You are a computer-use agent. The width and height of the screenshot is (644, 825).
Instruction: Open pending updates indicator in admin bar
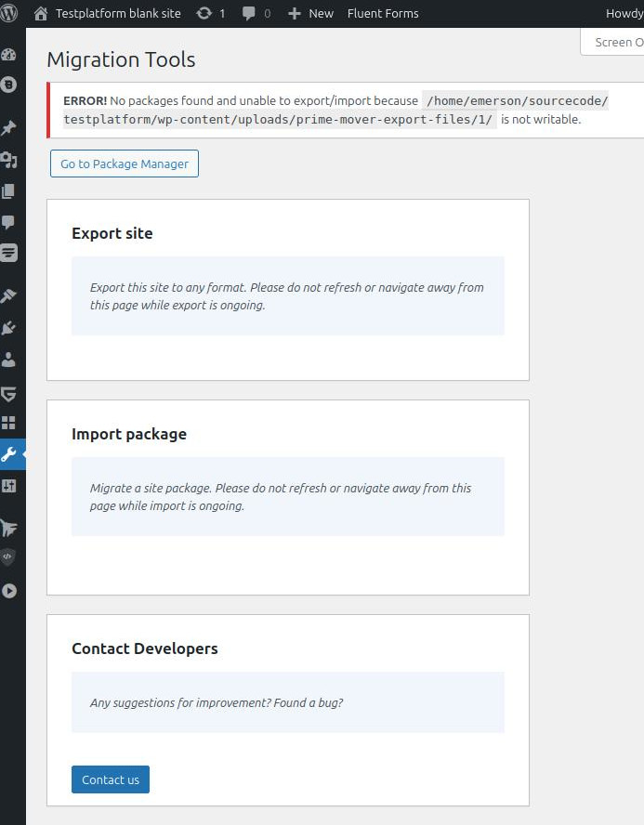(x=211, y=13)
